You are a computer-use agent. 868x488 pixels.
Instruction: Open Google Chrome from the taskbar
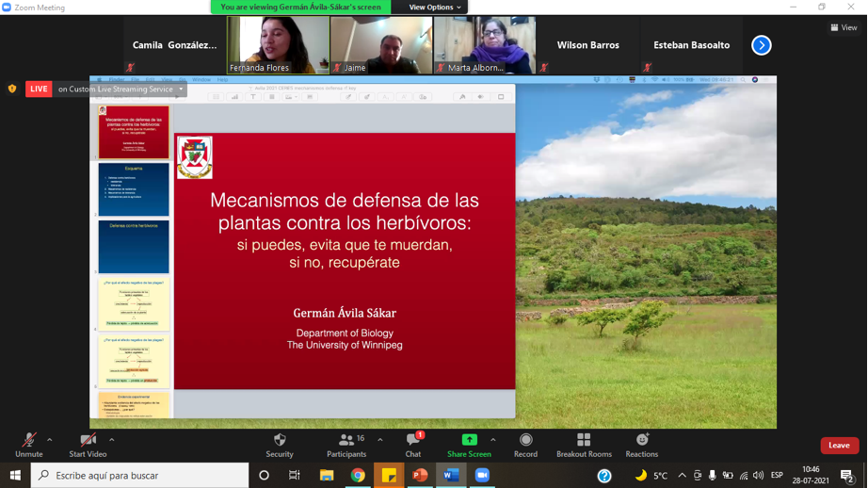pyautogui.click(x=358, y=475)
